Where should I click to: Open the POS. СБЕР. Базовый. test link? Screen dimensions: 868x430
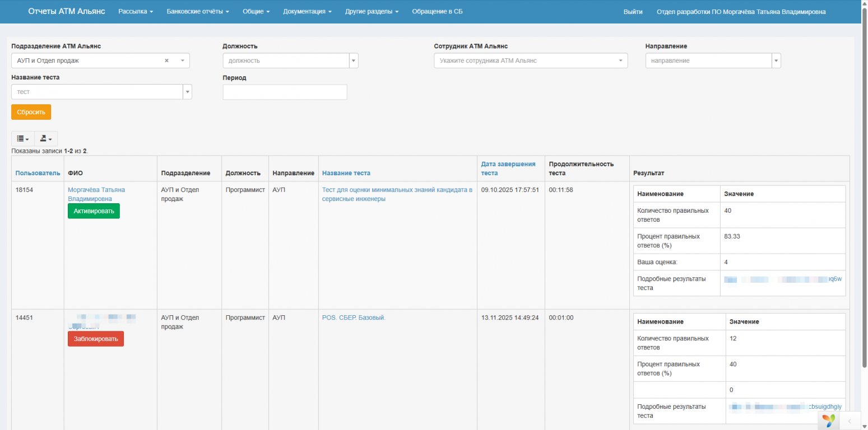click(x=354, y=317)
